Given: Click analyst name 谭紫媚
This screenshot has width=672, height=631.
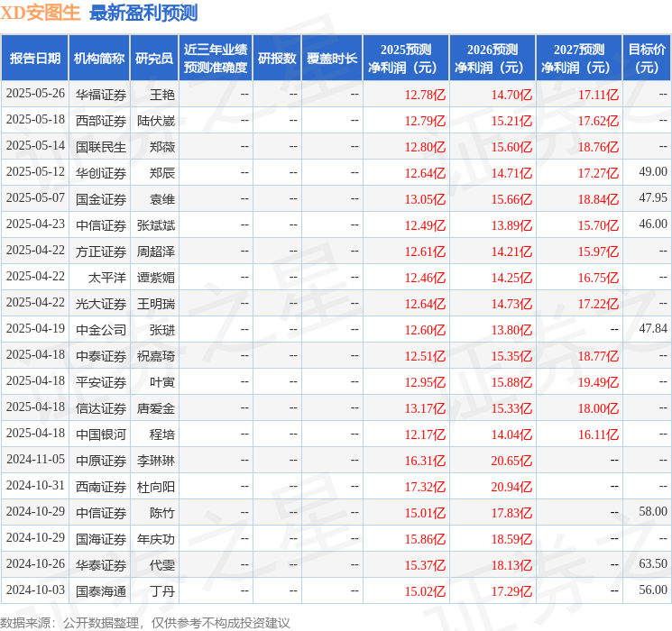Looking at the screenshot, I should pyautogui.click(x=156, y=278).
